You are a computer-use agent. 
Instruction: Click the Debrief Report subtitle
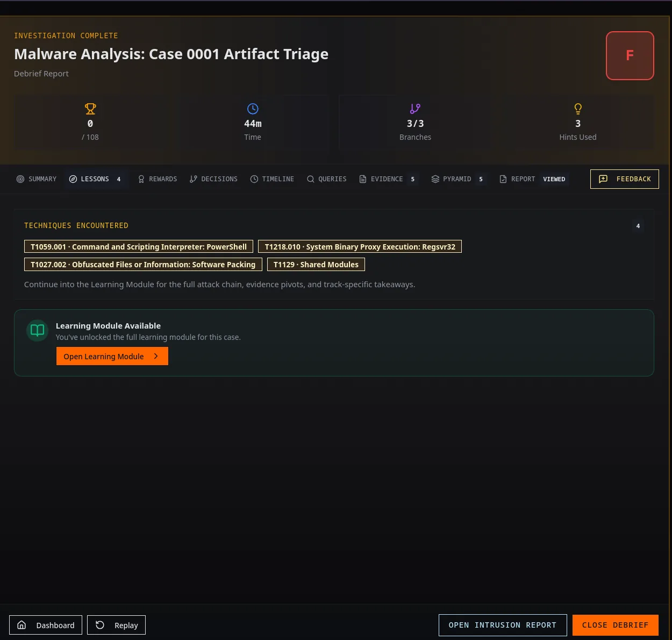[41, 74]
